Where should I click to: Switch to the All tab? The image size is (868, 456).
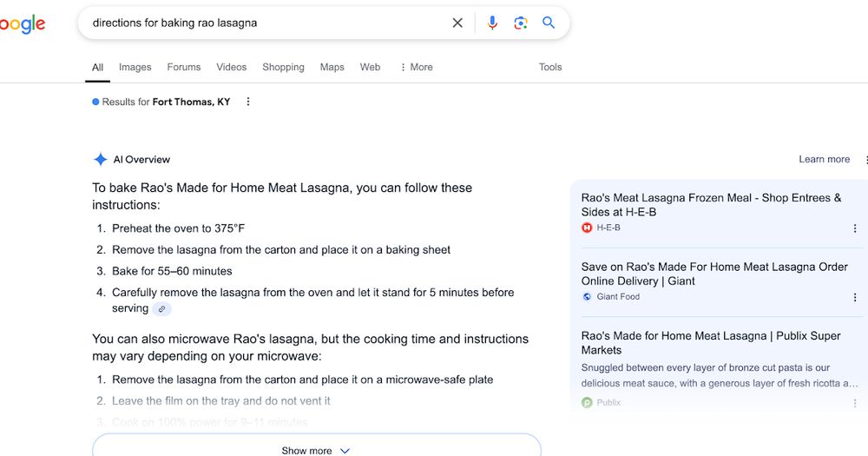97,67
